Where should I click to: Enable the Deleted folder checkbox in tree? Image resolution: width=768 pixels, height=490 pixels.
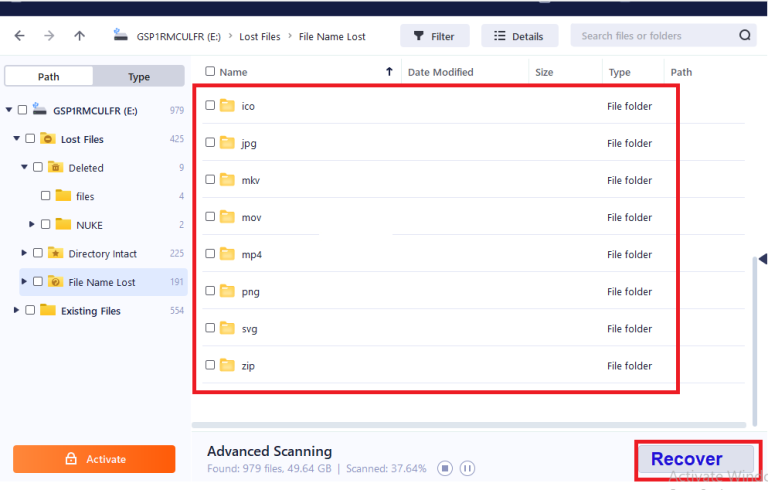[x=38, y=168]
